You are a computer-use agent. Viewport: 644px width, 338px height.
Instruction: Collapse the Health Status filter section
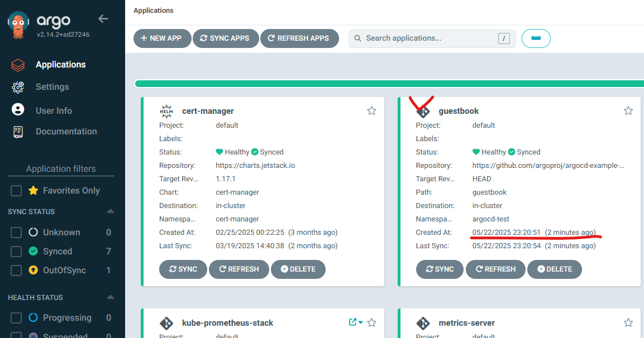[110, 297]
